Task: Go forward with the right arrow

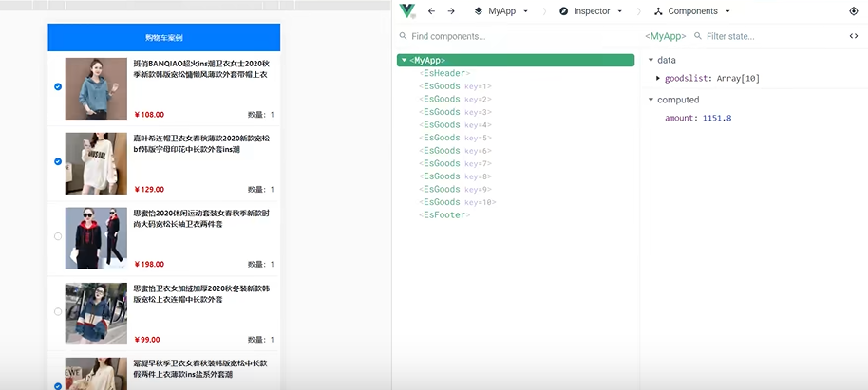Action: click(x=451, y=11)
